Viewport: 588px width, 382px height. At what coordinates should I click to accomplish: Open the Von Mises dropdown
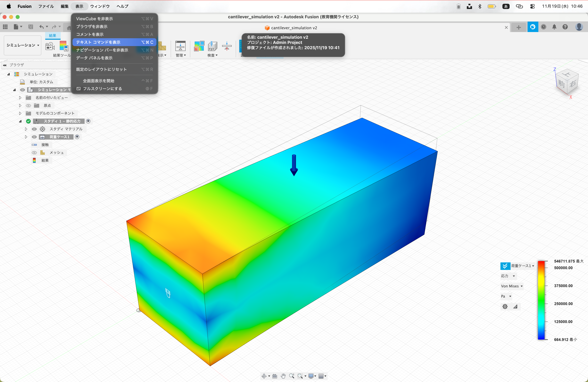(512, 286)
